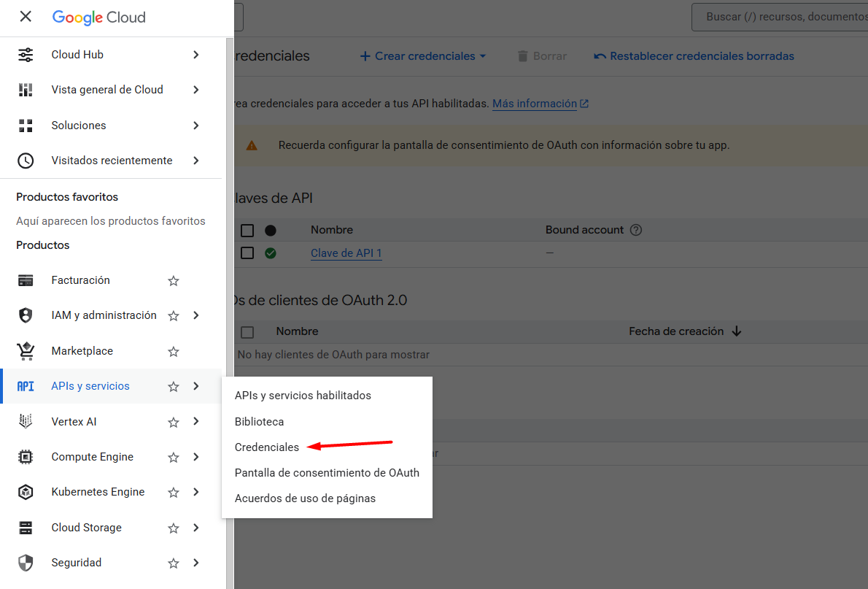Select APIs y servicios habilitados in the submenu

[327, 396]
